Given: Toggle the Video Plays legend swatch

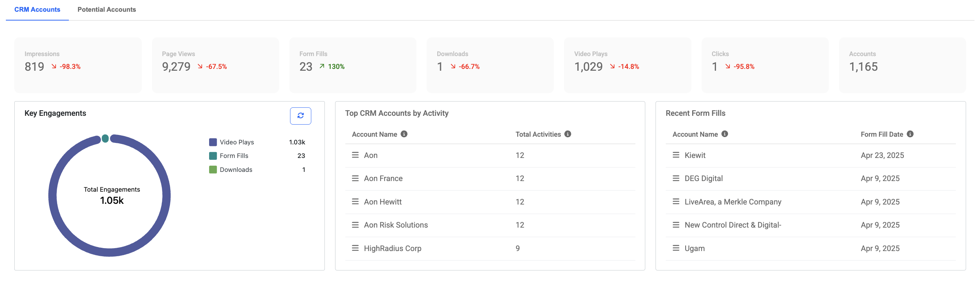Looking at the screenshot, I should [213, 142].
